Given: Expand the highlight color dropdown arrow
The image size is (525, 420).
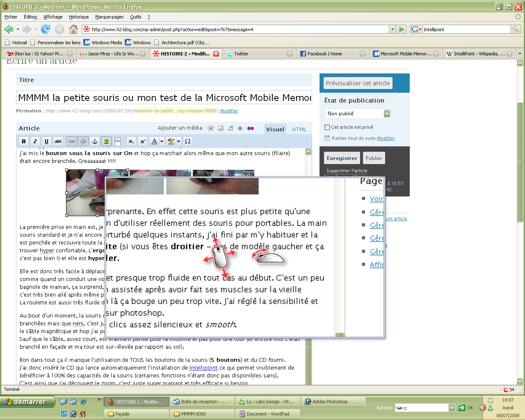Looking at the screenshot, I should pos(178,142).
